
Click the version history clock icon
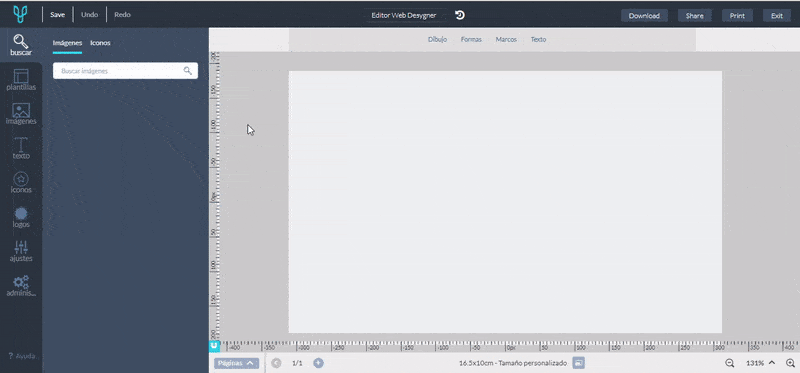tap(460, 15)
